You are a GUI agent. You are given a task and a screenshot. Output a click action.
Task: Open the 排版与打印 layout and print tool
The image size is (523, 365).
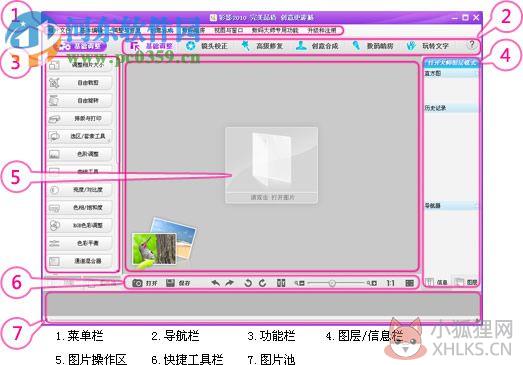[80, 118]
